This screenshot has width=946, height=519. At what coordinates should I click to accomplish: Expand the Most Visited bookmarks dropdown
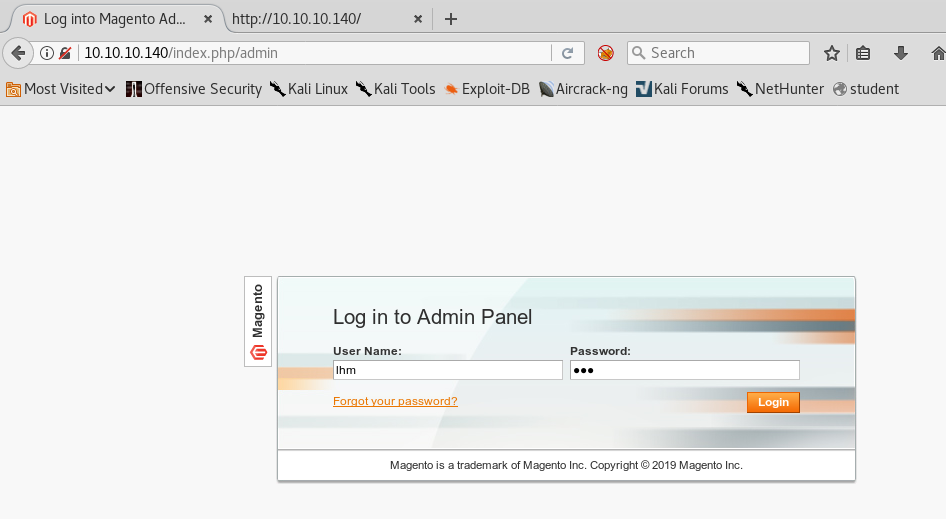point(60,89)
